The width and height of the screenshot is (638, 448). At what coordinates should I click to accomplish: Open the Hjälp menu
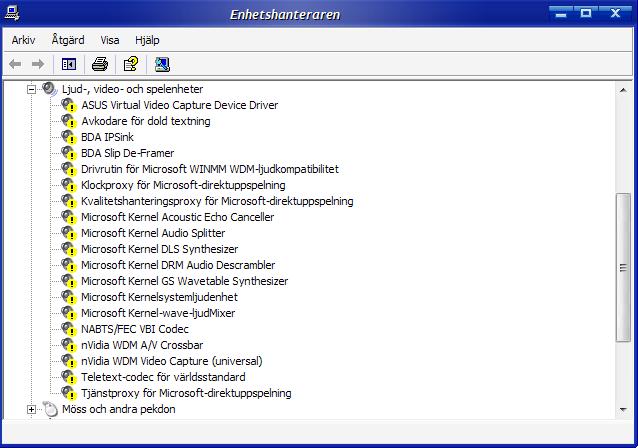147,40
